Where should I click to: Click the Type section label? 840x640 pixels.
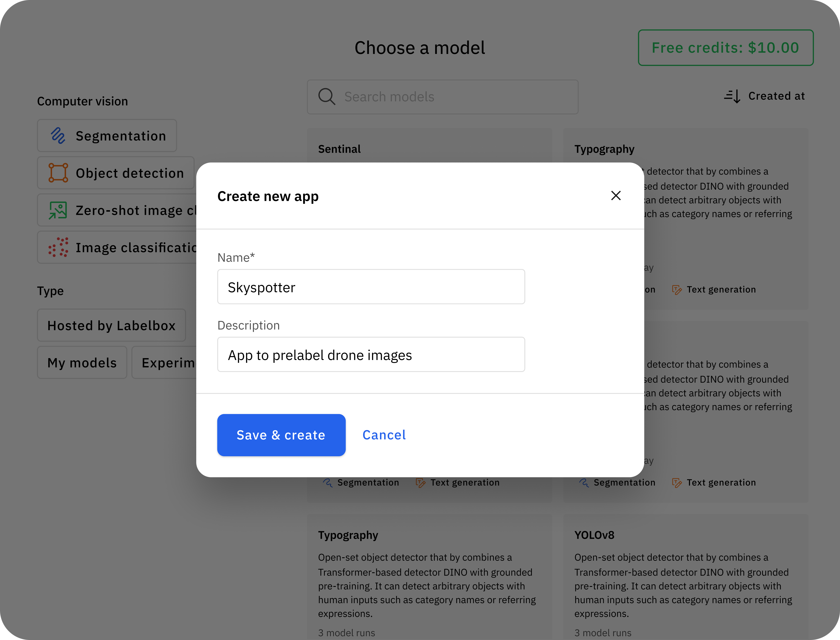click(x=50, y=291)
